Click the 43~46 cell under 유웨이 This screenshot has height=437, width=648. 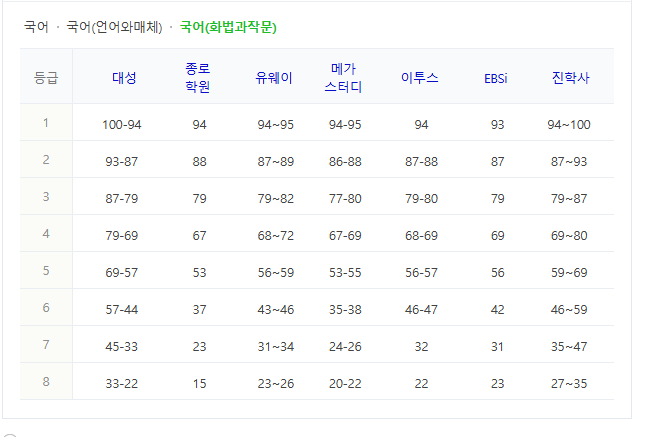click(275, 310)
